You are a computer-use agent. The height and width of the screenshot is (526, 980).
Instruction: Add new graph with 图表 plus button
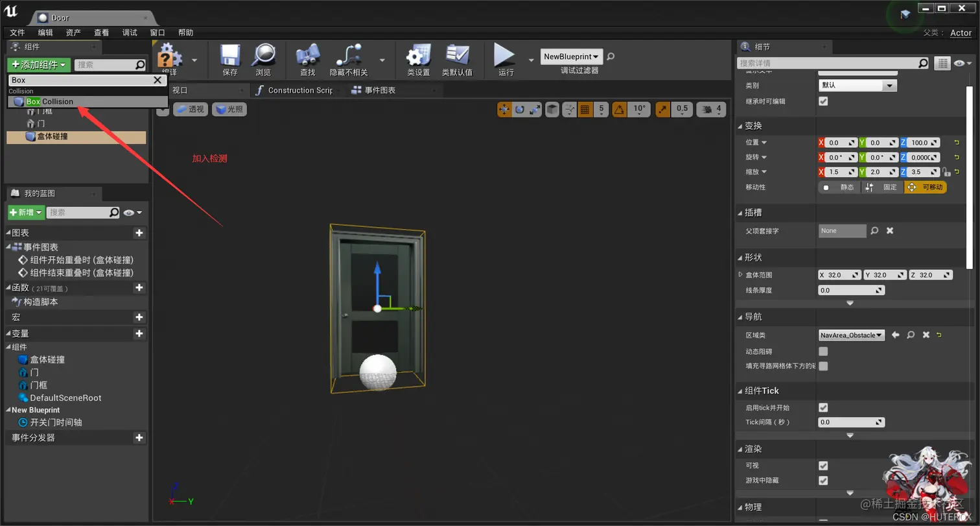(x=139, y=233)
